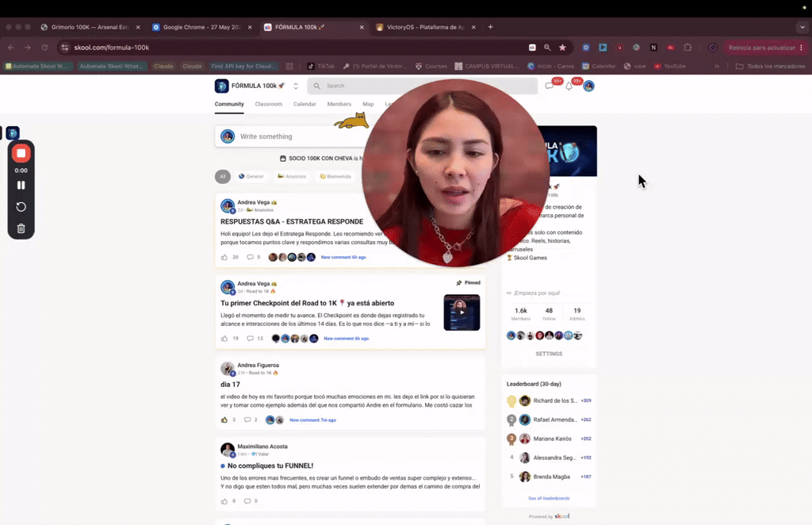Play the Checkpoint post video thumbnail
Viewport: 812px width, 525px height.
click(462, 312)
